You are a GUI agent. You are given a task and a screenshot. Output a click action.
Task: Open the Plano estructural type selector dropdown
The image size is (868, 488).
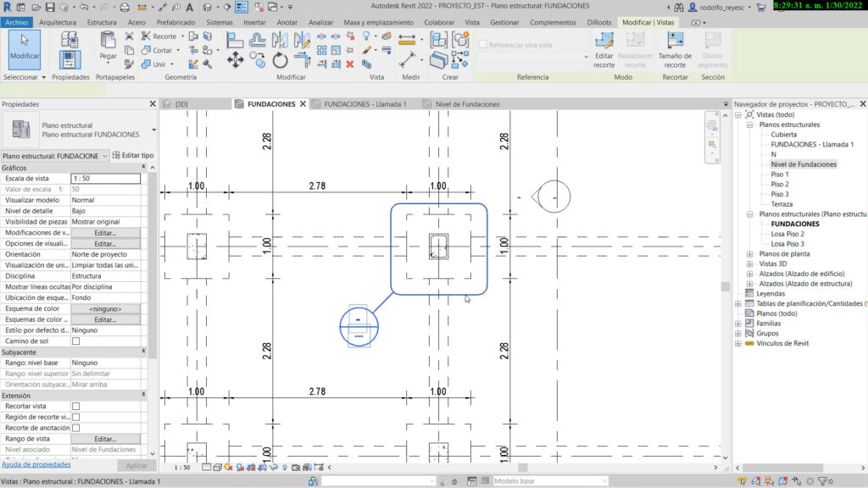(153, 130)
